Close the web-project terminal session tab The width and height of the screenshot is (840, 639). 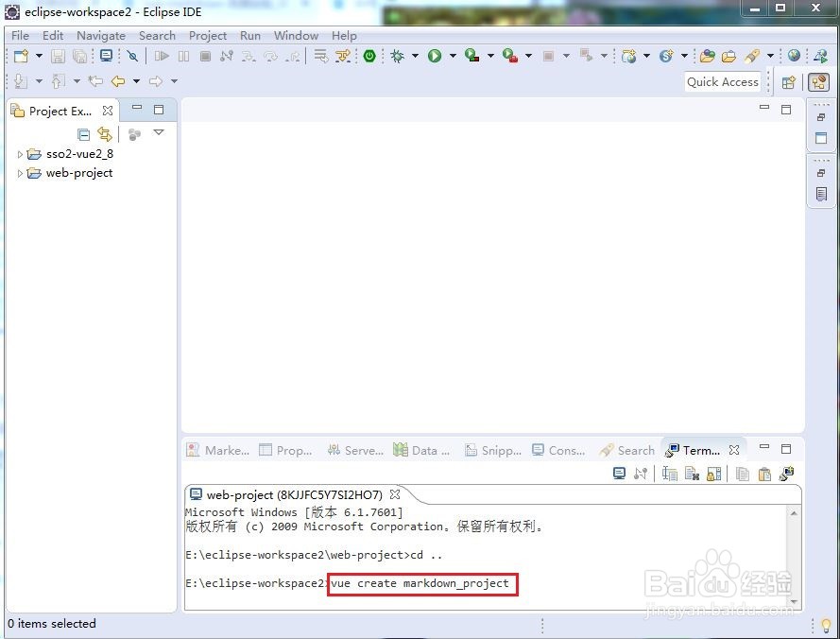click(x=395, y=493)
